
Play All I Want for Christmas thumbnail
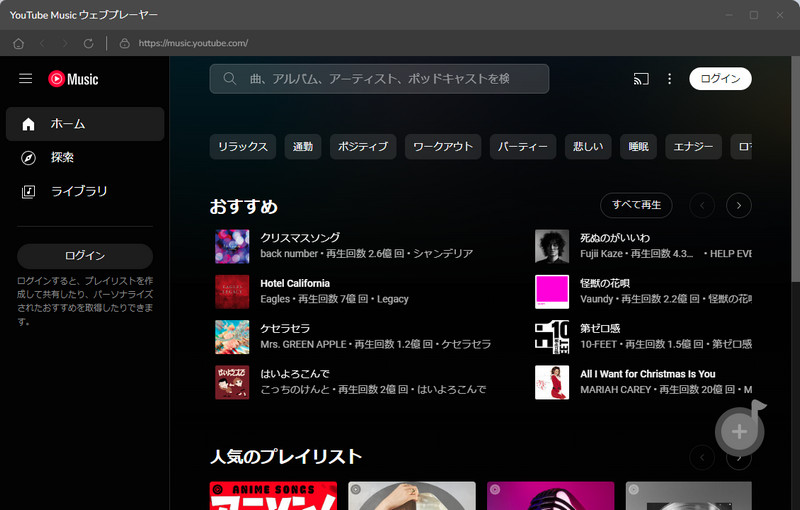[552, 382]
